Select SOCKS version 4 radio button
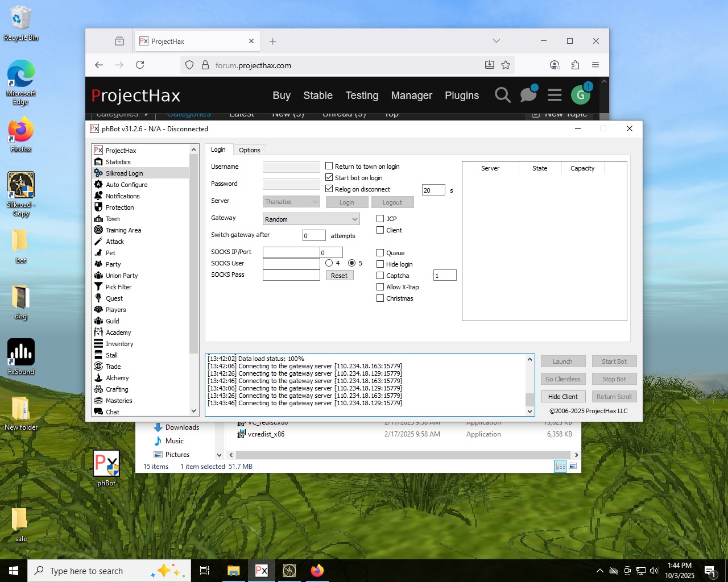Image resolution: width=728 pixels, height=582 pixels. pos(329,263)
